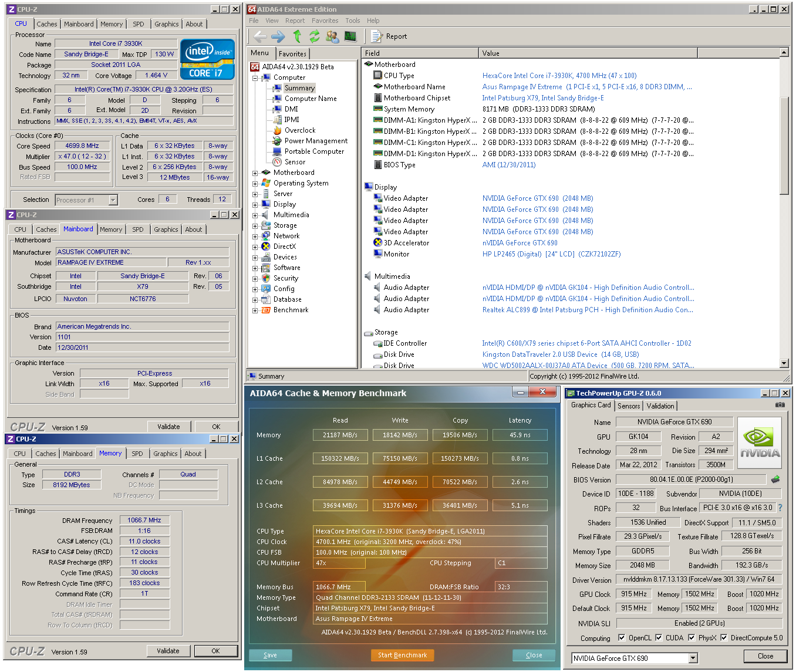Click the NVIDIA logo in GPU-Z

[x=760, y=443]
